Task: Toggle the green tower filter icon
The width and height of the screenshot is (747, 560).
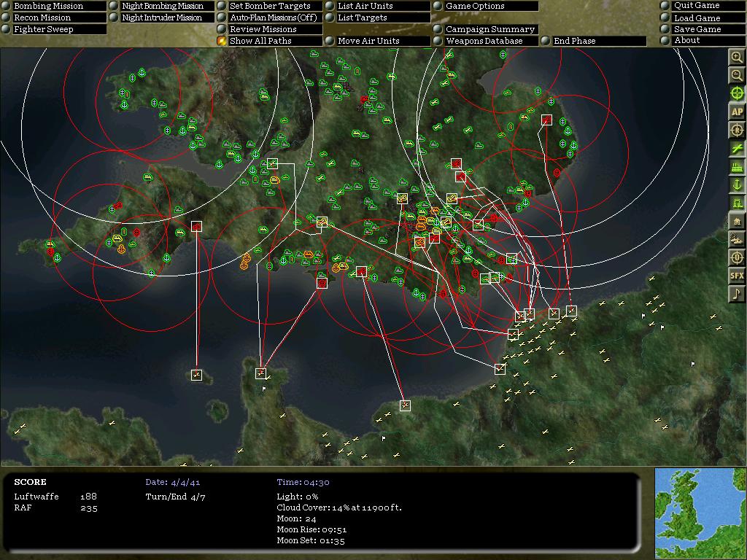Action: coord(737,203)
